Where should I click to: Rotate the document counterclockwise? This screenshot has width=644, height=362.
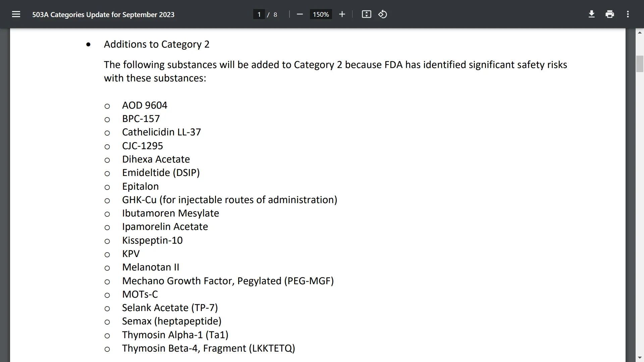click(383, 14)
